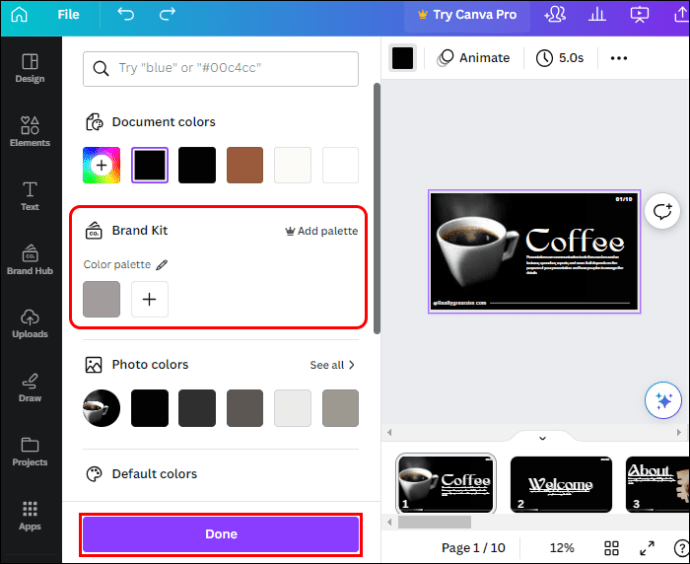This screenshot has width=690, height=564.
Task: Select the gray Brand Kit color swatch
Action: tap(101, 299)
